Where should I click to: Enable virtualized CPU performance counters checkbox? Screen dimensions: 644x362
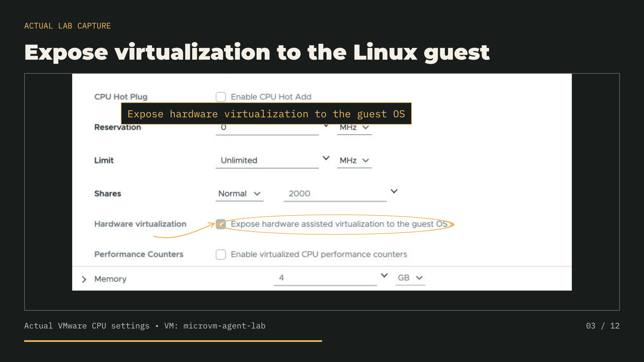click(x=221, y=254)
